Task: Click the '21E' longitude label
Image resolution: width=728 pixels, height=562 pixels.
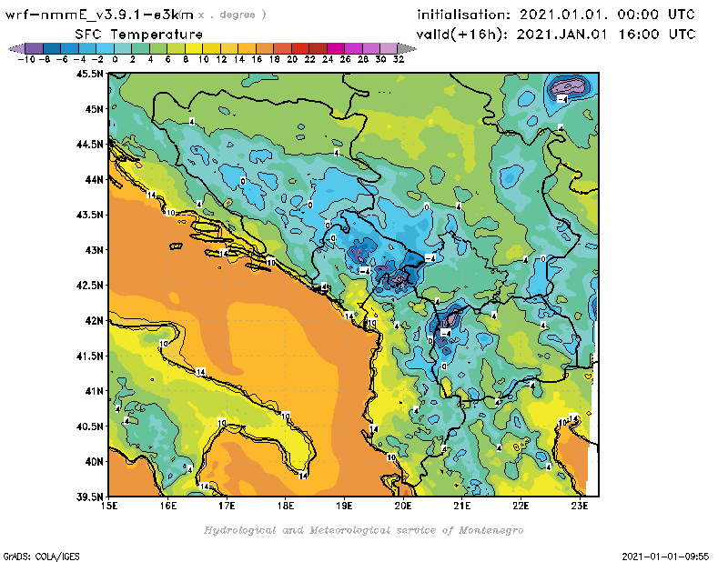Action: (462, 506)
